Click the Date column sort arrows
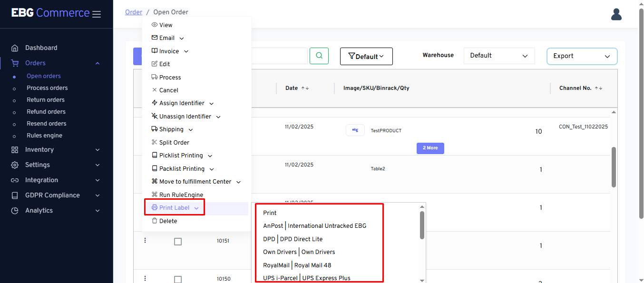 [x=305, y=88]
